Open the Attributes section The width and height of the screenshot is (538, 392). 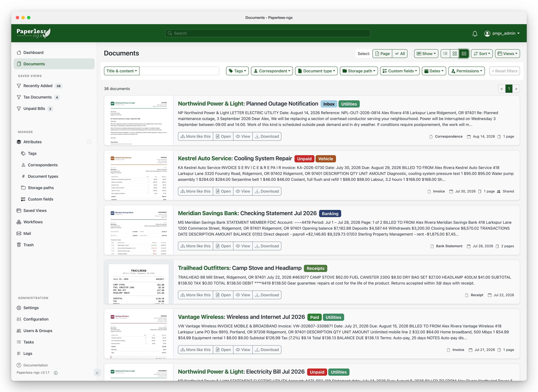click(x=32, y=142)
